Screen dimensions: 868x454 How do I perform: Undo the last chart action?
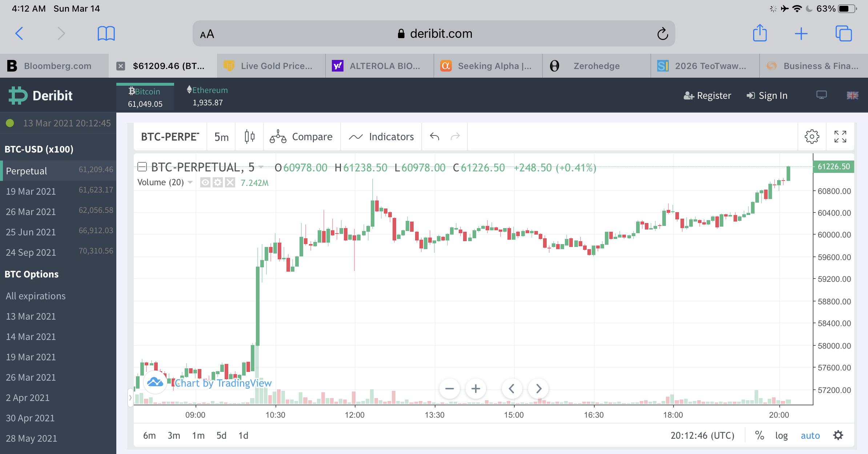tap(435, 137)
